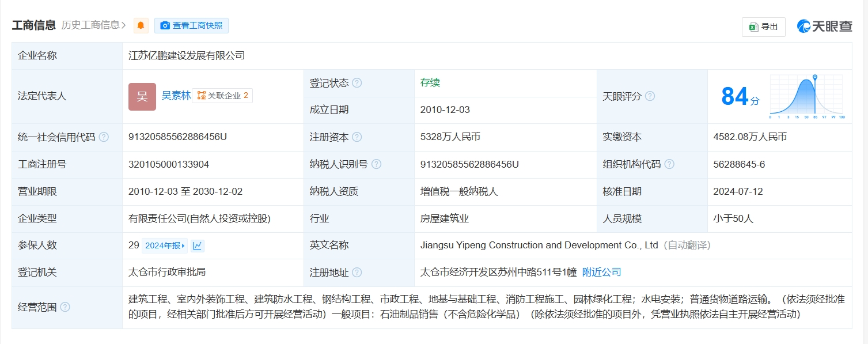Open 附近公司 nearby companies link
This screenshot has width=868, height=344.
click(x=602, y=272)
